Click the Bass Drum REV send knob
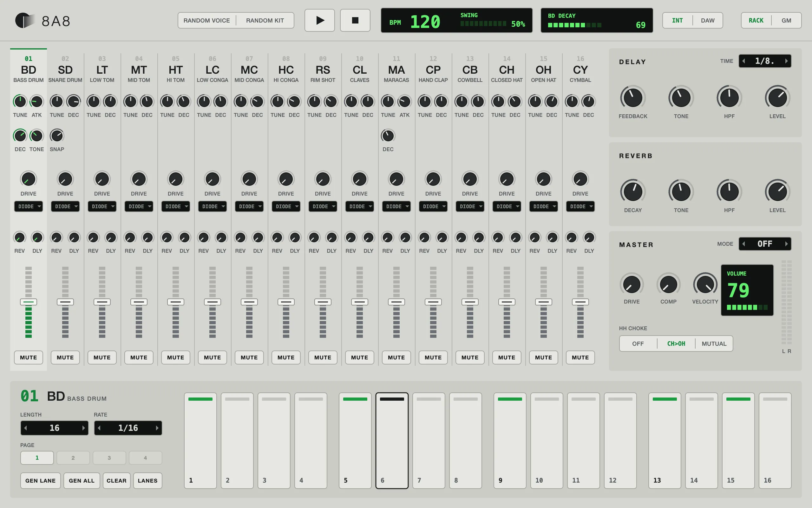The height and width of the screenshot is (508, 812). [x=19, y=237]
